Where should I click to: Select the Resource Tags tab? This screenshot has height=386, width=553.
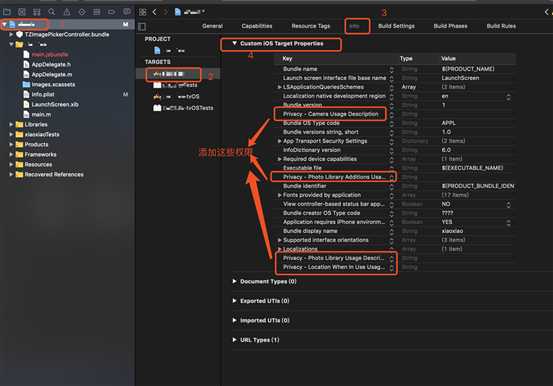coord(311,26)
